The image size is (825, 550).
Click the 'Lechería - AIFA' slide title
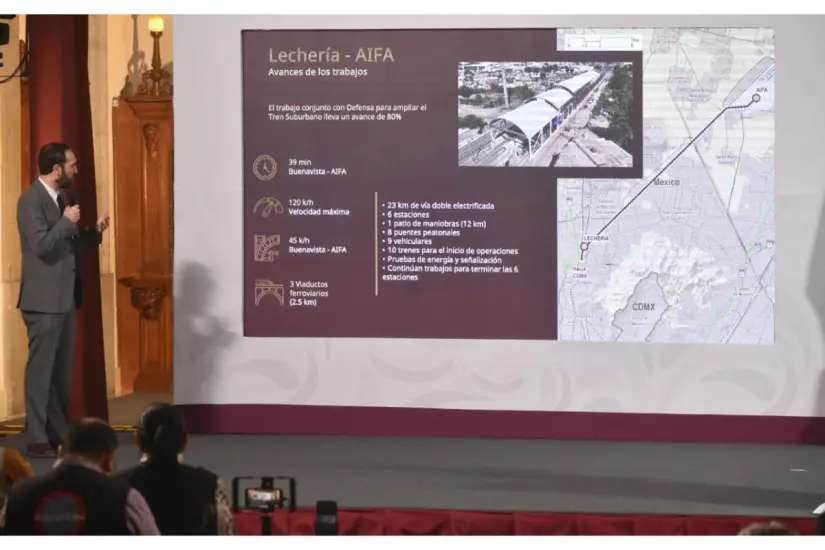[331, 55]
